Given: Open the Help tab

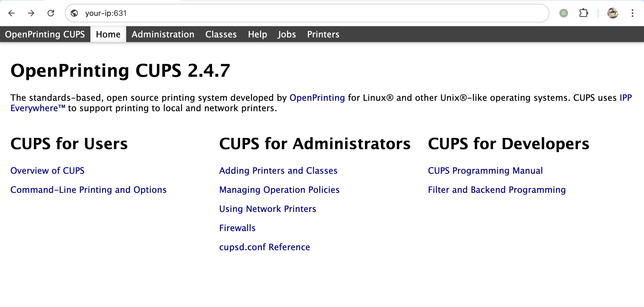Looking at the screenshot, I should pos(257,34).
